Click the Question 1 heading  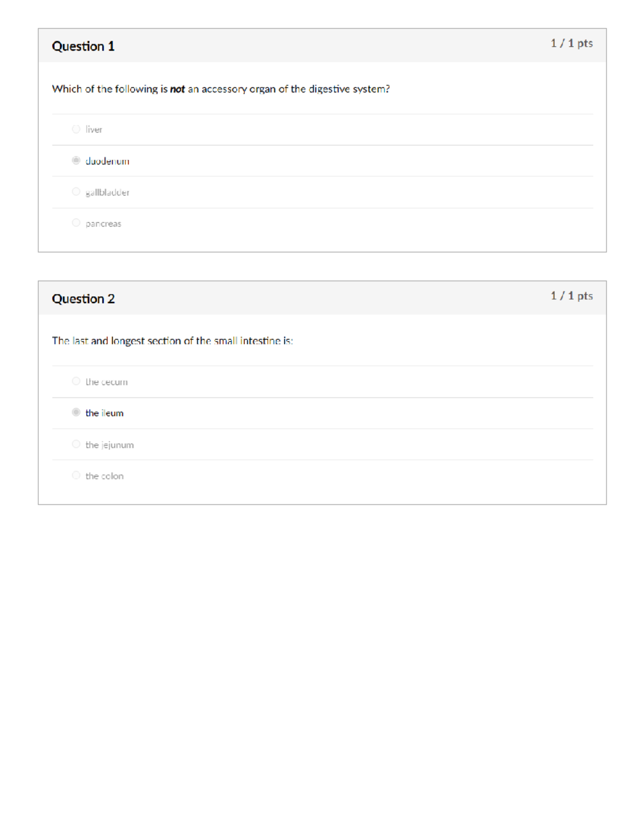click(x=83, y=46)
